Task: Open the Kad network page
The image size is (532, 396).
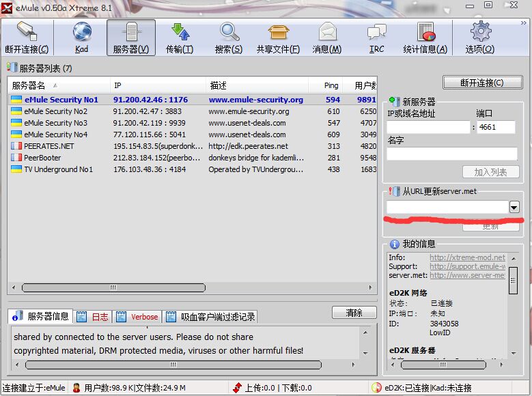Action: (82, 38)
